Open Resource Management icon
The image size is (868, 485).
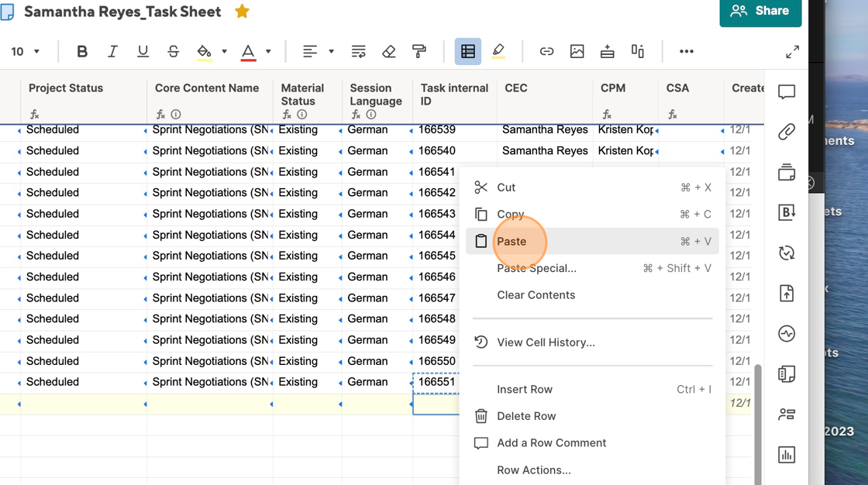(x=787, y=414)
